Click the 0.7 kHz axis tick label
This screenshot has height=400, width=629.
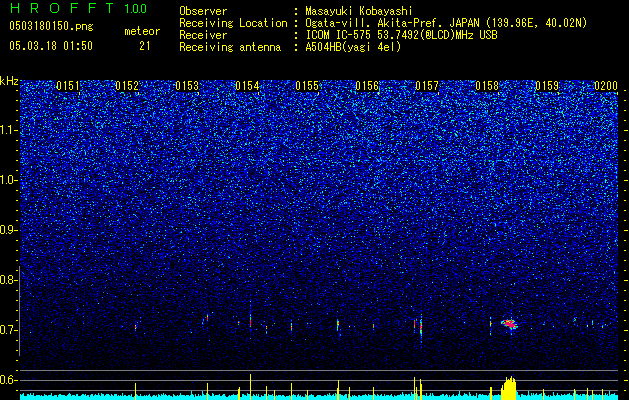(x=8, y=330)
